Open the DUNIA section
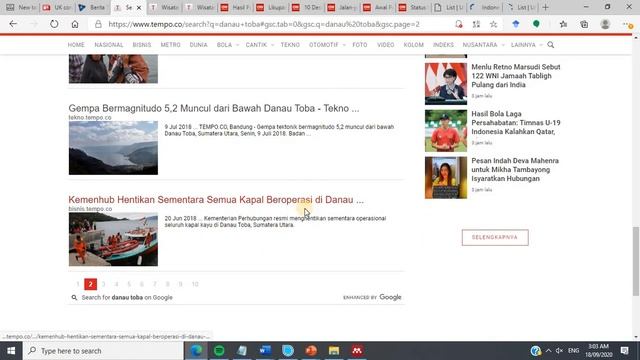 198,45
